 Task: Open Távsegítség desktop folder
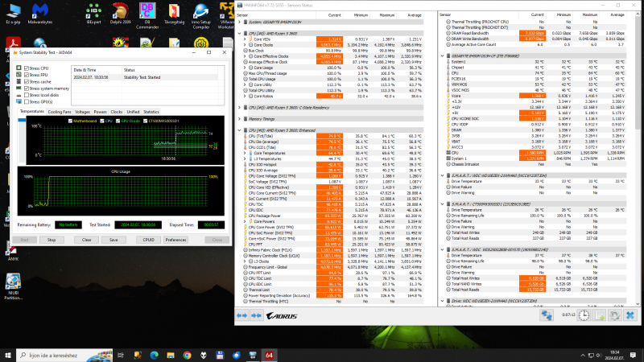174,14
